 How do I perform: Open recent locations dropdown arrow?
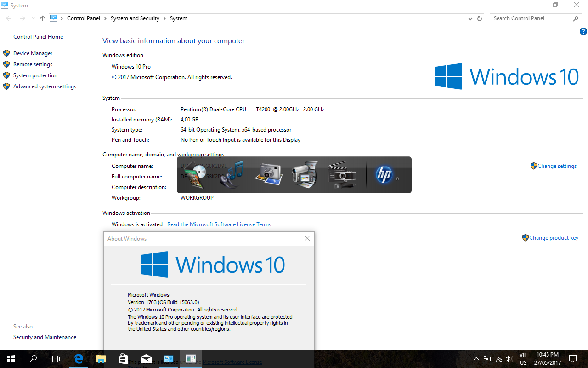33,18
